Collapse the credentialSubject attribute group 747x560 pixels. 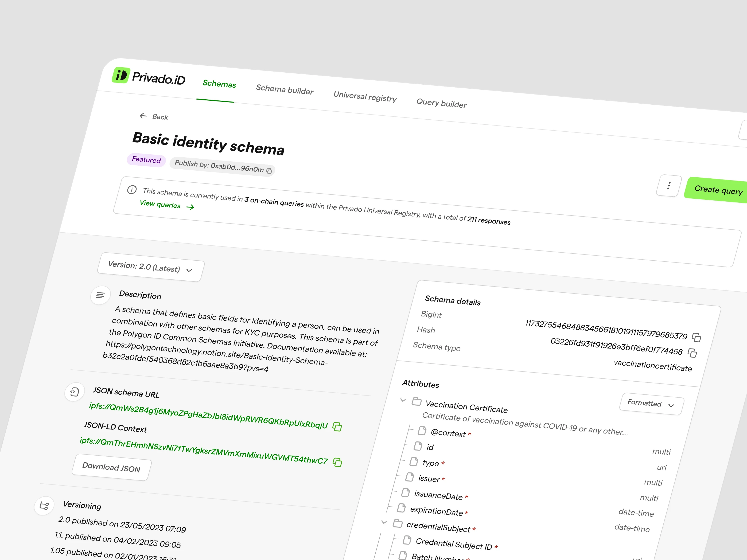tap(384, 522)
